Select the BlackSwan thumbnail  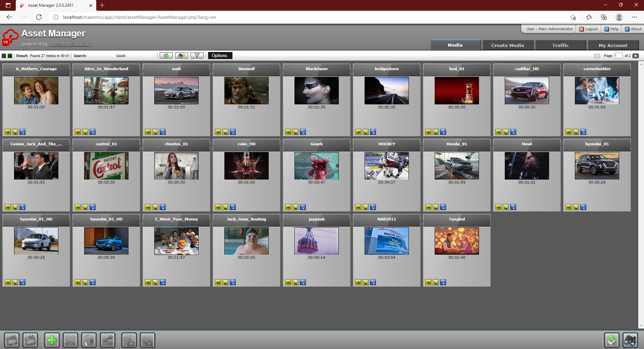coord(317,91)
